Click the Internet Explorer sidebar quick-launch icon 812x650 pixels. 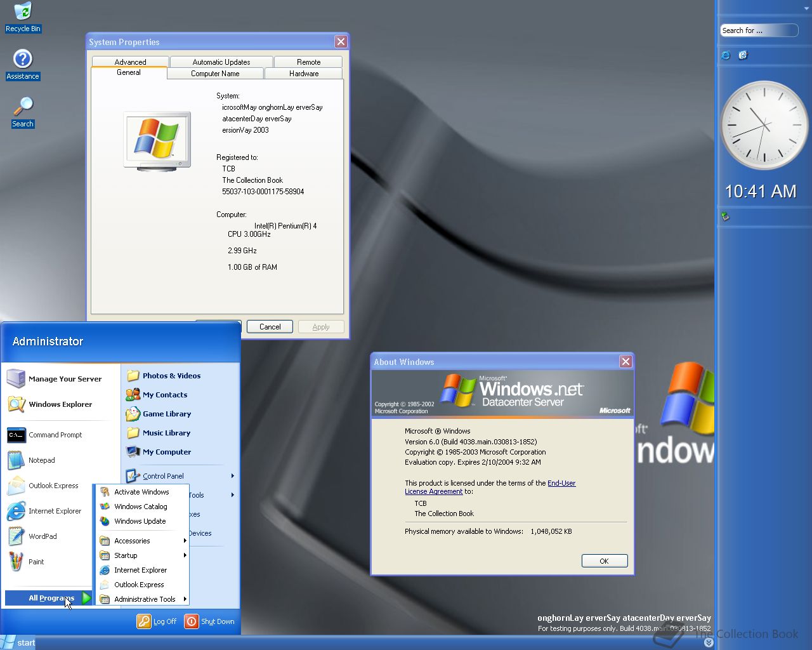point(726,55)
